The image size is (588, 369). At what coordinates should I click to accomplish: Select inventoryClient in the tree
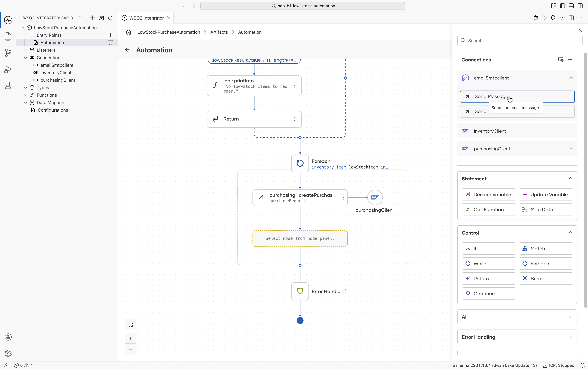click(56, 73)
